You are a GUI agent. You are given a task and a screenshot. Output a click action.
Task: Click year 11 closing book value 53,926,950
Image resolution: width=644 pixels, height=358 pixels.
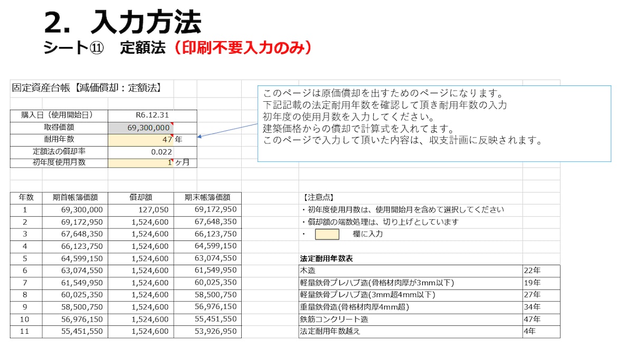tap(207, 332)
